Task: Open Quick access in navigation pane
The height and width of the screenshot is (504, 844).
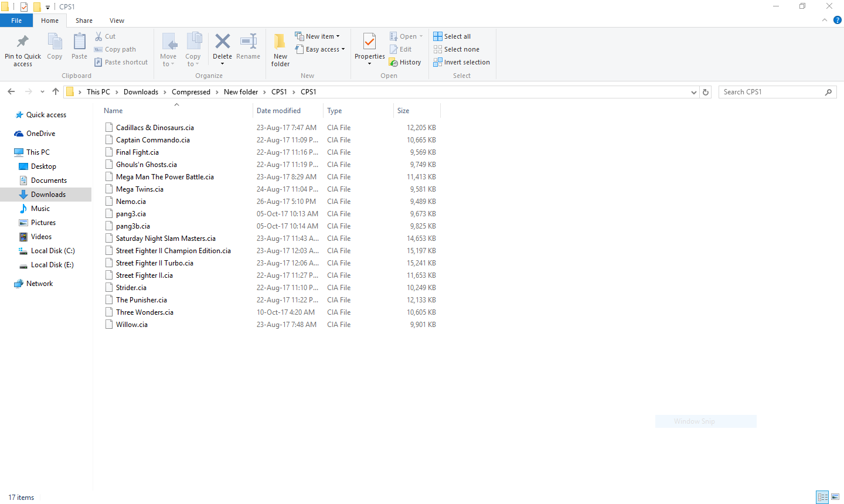Action: tap(46, 115)
